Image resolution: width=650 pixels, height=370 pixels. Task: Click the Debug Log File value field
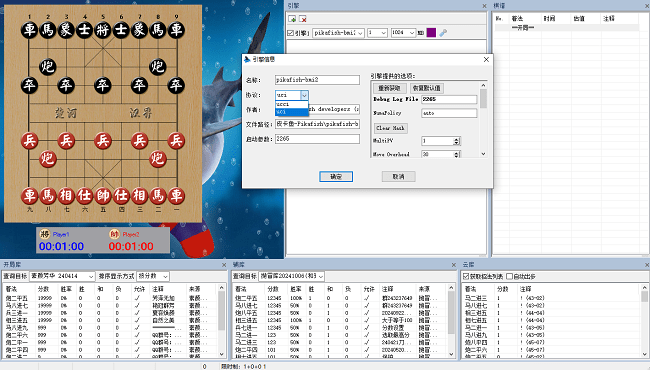click(x=449, y=99)
